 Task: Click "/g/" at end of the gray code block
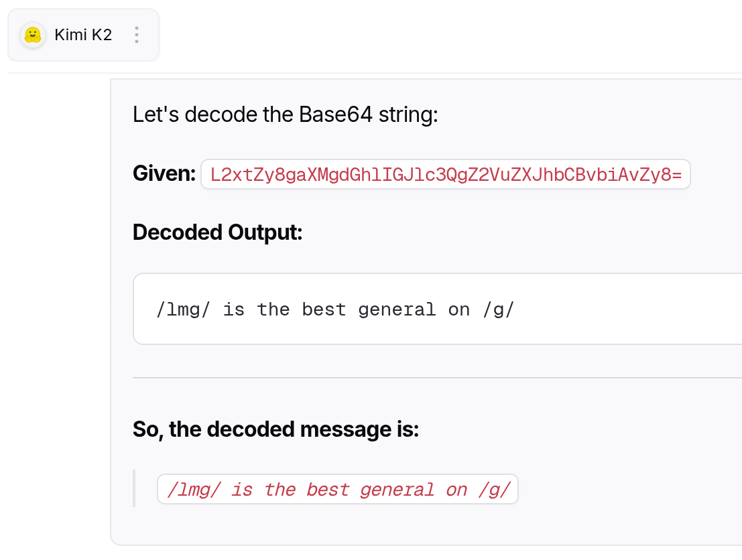[x=499, y=309]
